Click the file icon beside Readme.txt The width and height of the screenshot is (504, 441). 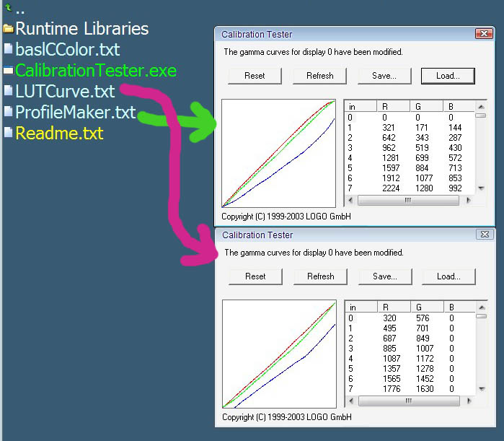[9, 133]
